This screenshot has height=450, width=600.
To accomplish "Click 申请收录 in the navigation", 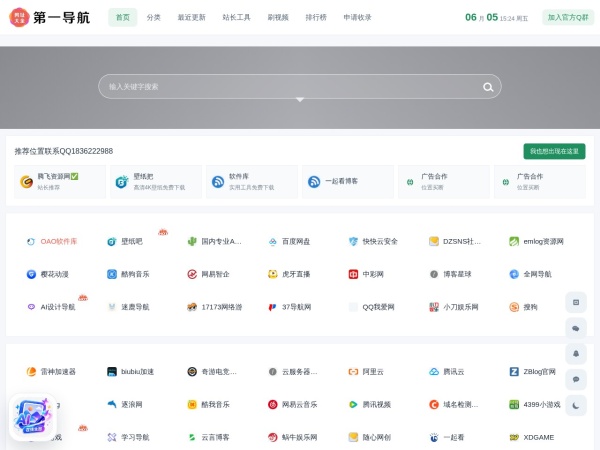I will pos(357,17).
